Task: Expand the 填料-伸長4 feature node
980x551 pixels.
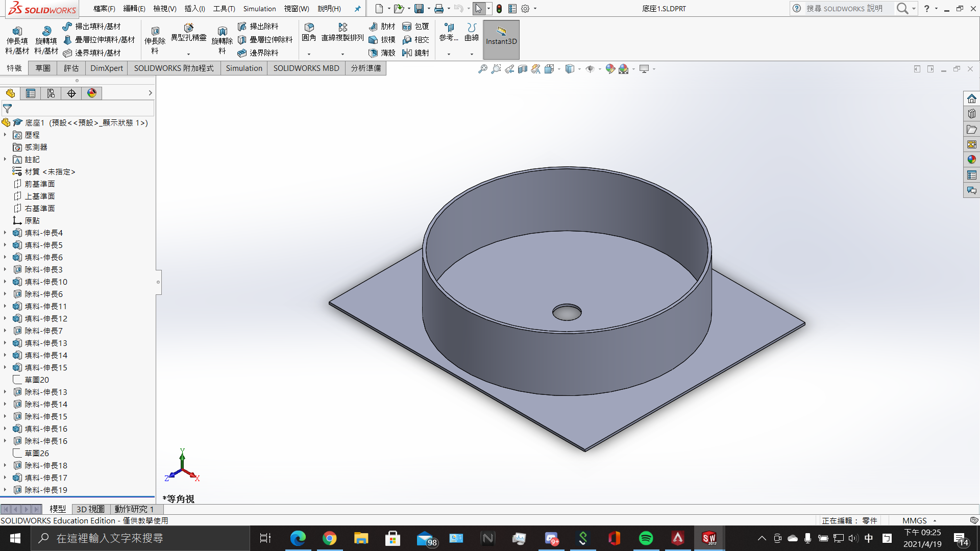Action: [x=5, y=233]
